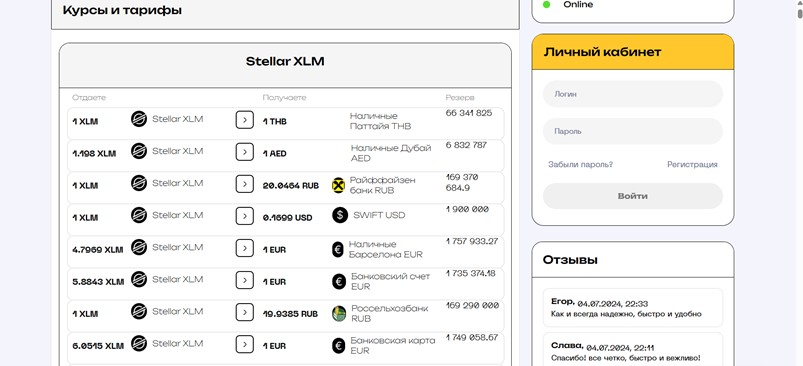Open exchange arrow for 1 AED row
Screen dimensions: 803x366
tap(245, 152)
